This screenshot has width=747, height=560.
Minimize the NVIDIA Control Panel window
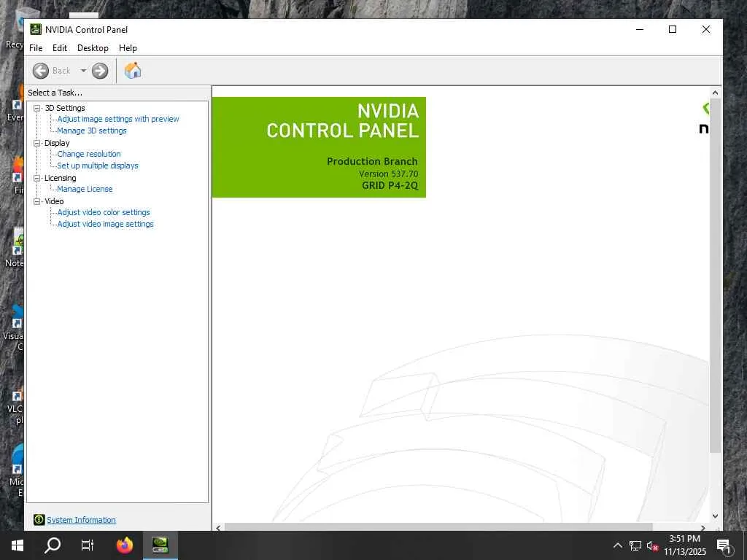[x=640, y=29]
